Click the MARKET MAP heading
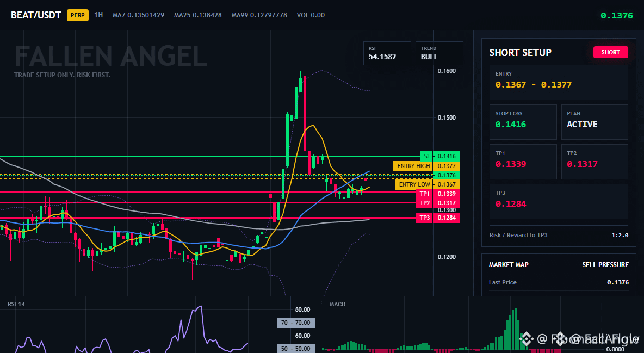 (x=509, y=265)
